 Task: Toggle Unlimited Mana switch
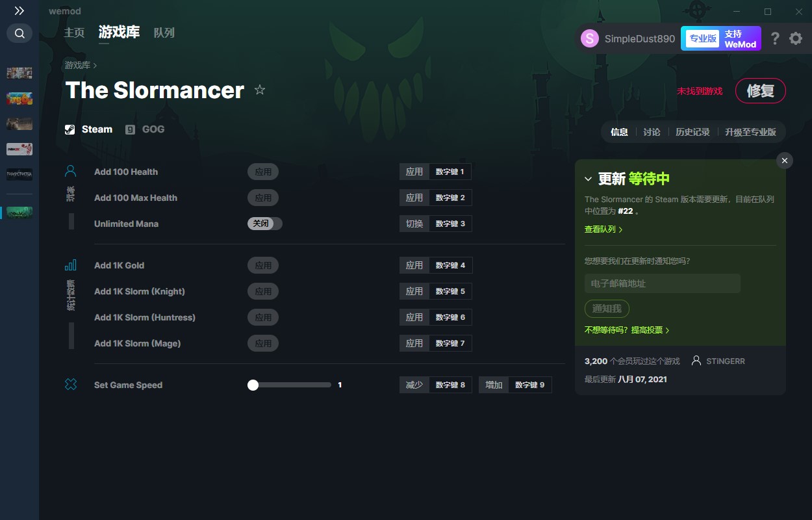[265, 224]
